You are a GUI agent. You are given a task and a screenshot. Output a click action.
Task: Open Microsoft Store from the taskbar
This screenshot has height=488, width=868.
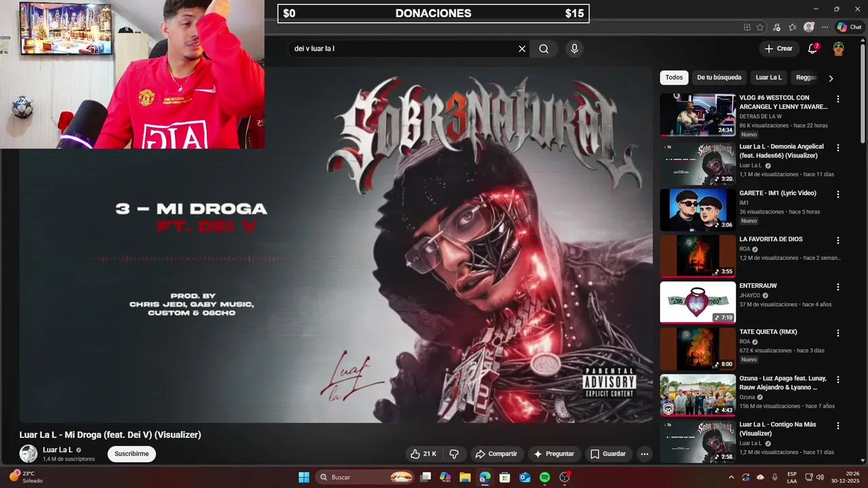coord(505,477)
